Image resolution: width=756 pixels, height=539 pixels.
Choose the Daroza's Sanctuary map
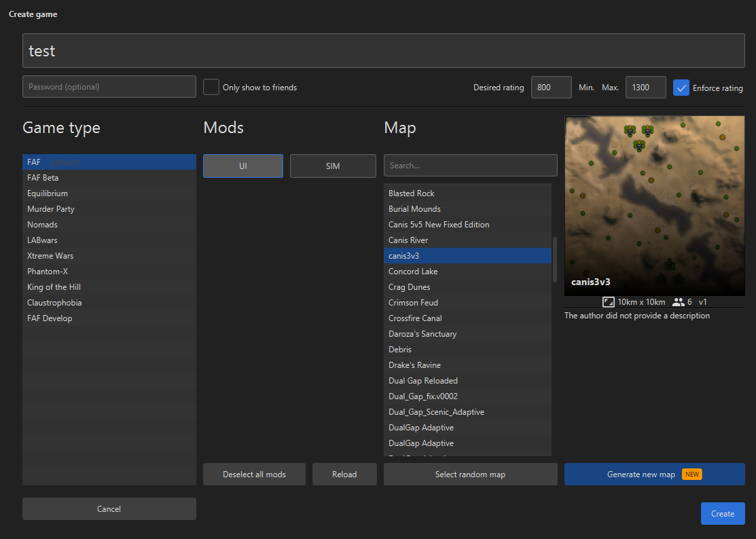[x=468, y=334]
